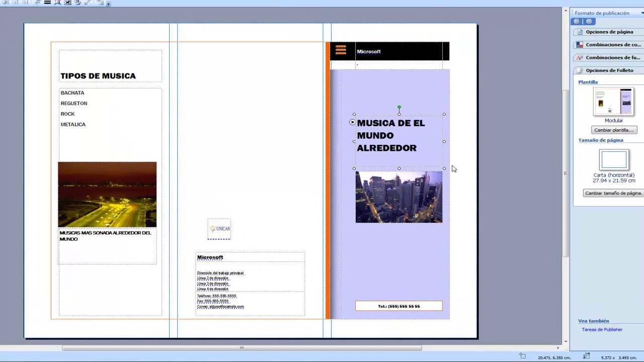Screen dimensions: 644x362
Task: Click the overflow indicator beside MUSICA DE EL
Action: pyautogui.click(x=352, y=122)
